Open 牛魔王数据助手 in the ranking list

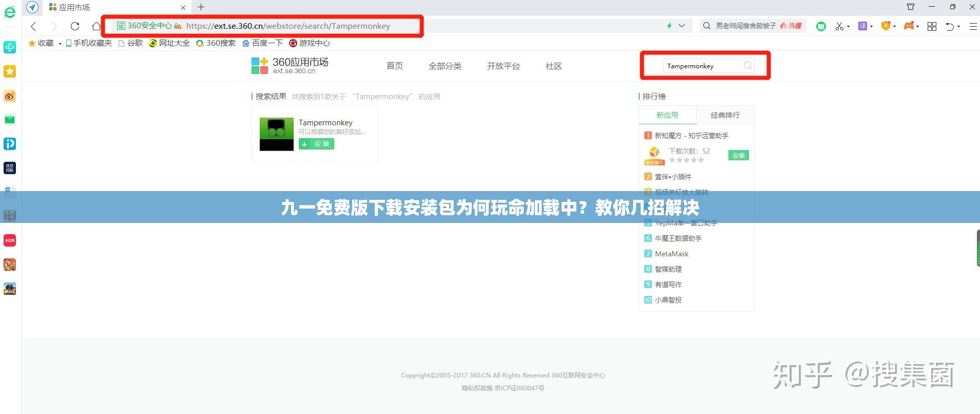click(678, 238)
